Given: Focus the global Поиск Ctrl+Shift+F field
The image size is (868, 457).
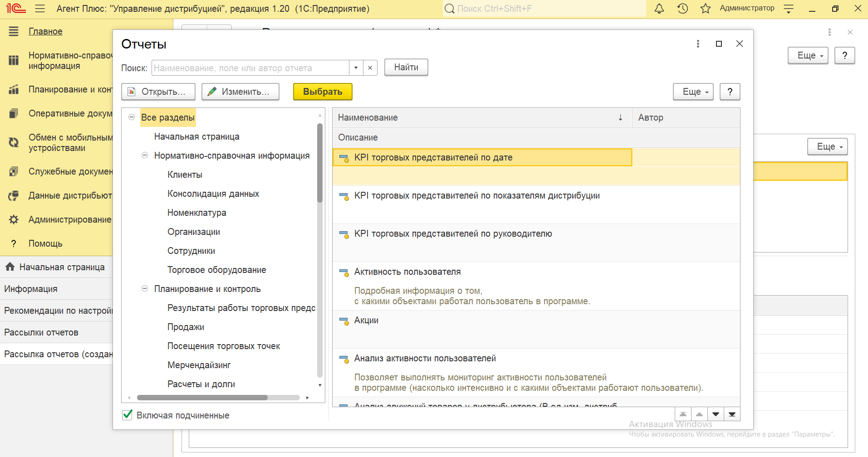Looking at the screenshot, I should [544, 9].
